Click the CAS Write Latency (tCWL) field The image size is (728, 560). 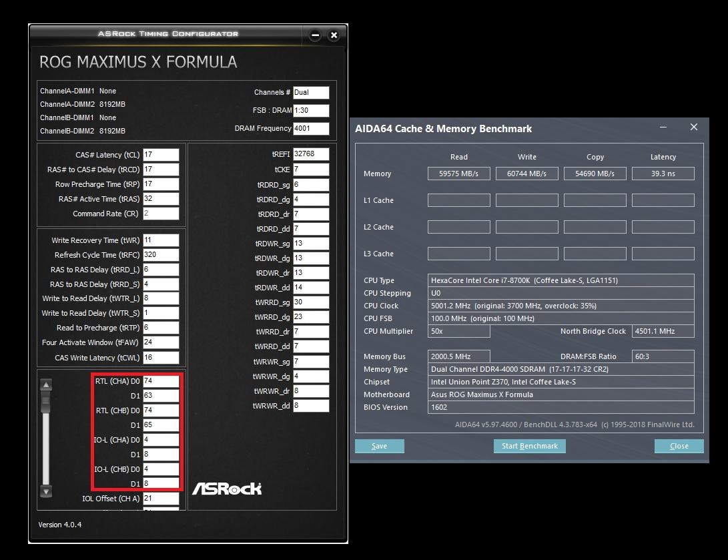[x=161, y=358]
